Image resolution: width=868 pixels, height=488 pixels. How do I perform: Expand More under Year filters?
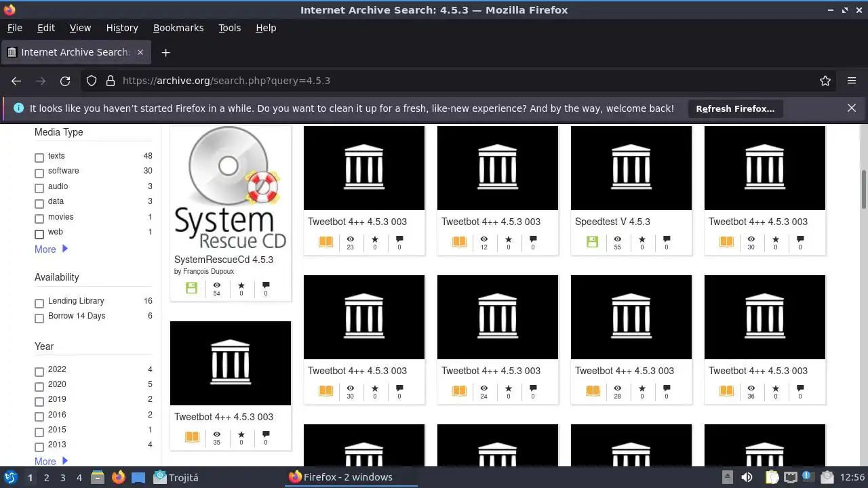(x=52, y=461)
